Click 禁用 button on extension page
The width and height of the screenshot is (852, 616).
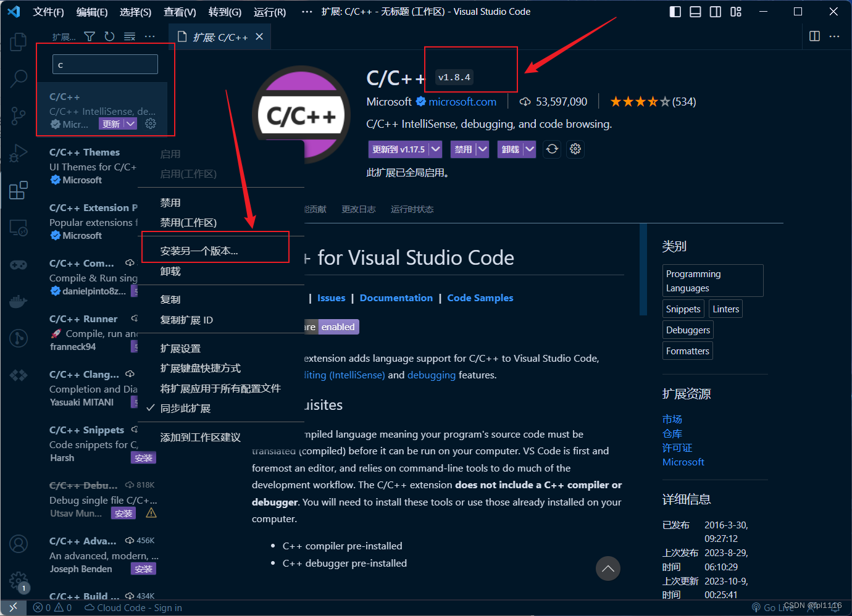point(464,149)
